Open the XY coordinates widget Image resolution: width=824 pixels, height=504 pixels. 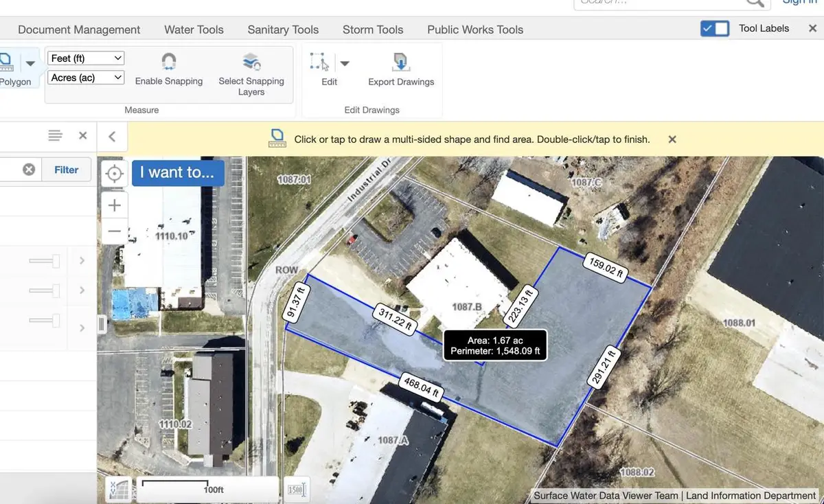click(x=119, y=488)
